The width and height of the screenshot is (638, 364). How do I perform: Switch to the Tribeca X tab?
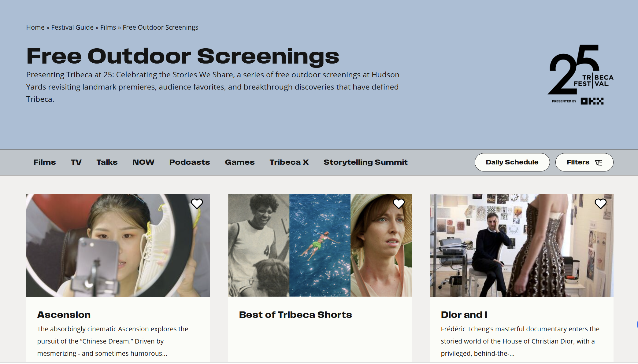coord(289,162)
